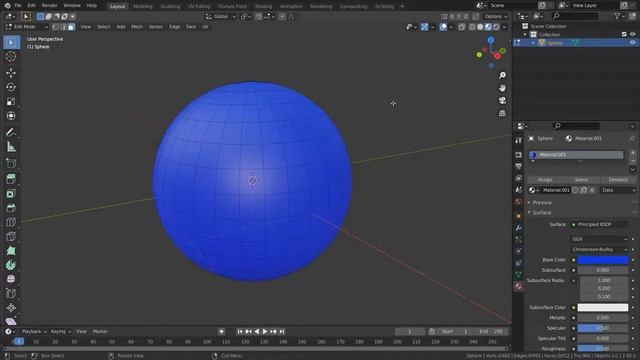The height and width of the screenshot is (360, 640).
Task: Open the Modifier properties wrench icon
Action: pyautogui.click(x=518, y=228)
